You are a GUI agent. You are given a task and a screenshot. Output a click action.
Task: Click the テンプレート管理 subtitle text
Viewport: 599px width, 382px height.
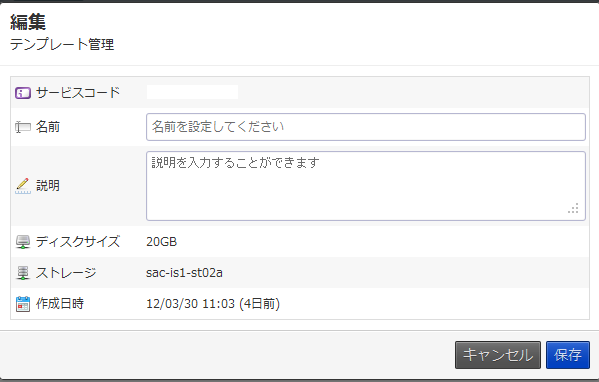coord(62,44)
